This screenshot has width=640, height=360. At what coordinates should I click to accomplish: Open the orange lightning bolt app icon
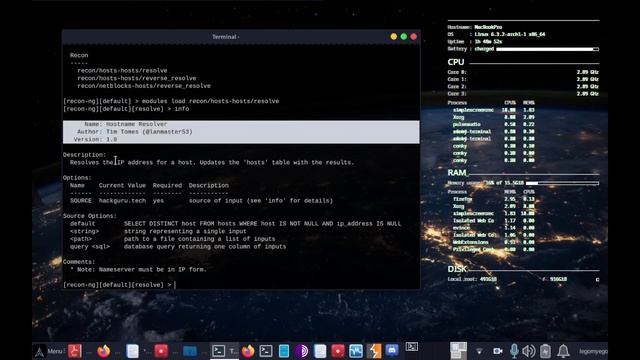(x=374, y=351)
